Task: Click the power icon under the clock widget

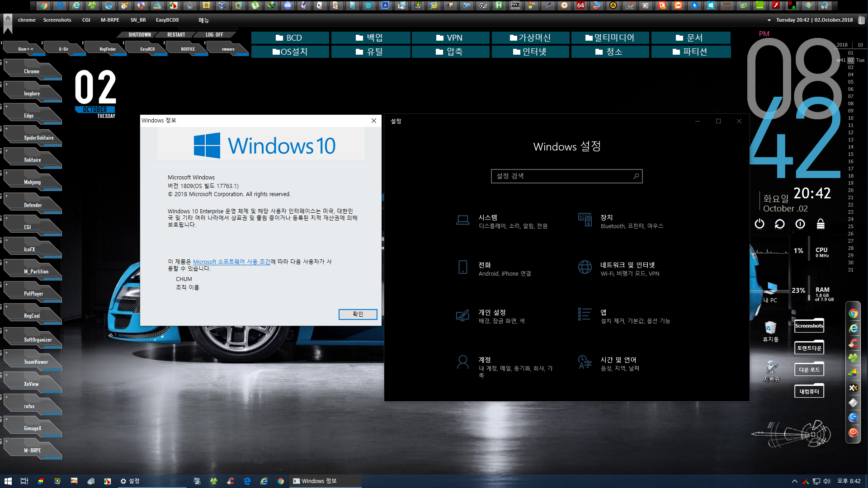Action: (759, 224)
